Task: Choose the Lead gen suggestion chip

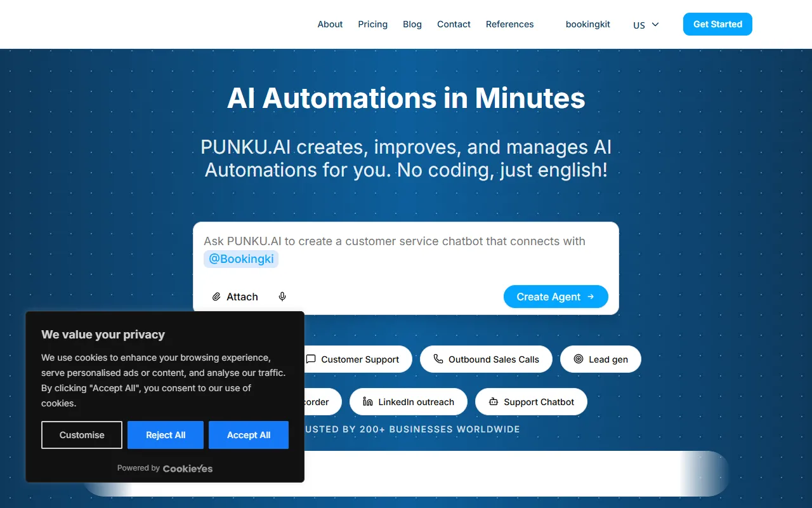Action: point(600,359)
